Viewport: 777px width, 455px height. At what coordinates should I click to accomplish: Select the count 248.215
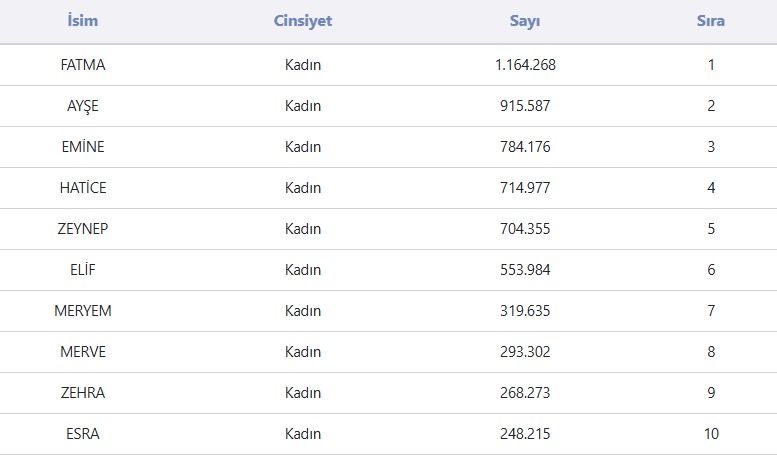pyautogui.click(x=525, y=434)
